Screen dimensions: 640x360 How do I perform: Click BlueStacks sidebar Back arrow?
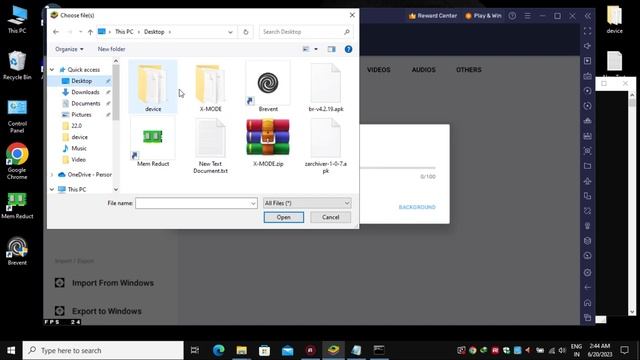[x=587, y=287]
